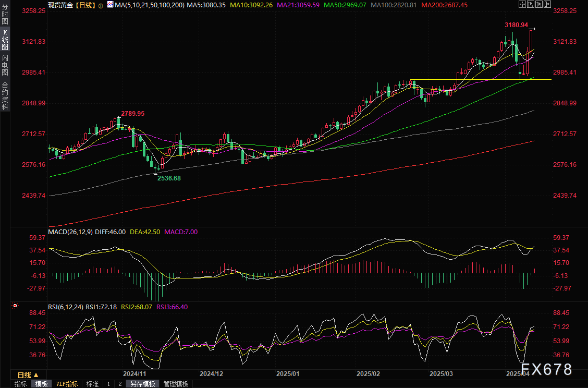588x388 pixels.
Task: Click the 另存模板 button
Action: click(x=143, y=384)
